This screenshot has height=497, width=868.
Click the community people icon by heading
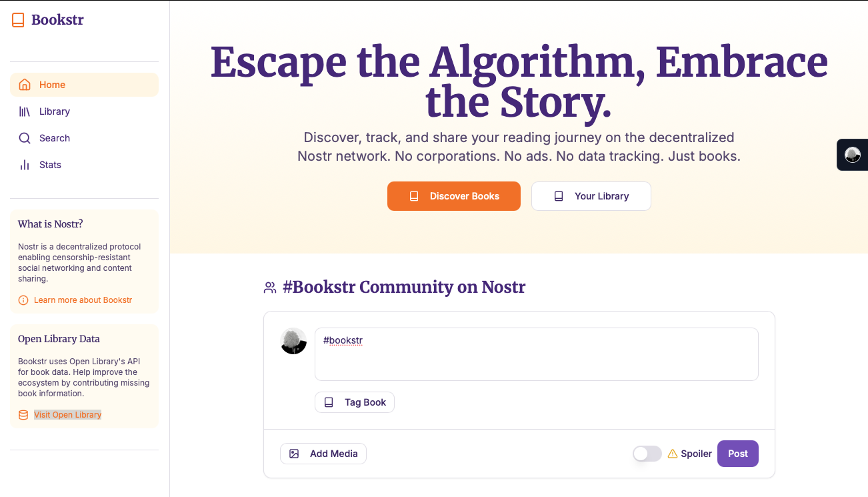click(270, 288)
